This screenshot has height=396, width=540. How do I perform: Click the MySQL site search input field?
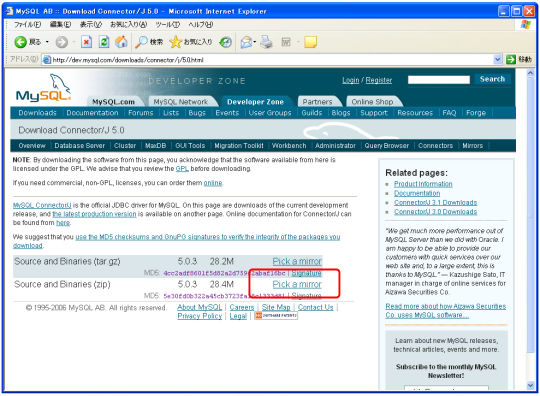[439, 80]
